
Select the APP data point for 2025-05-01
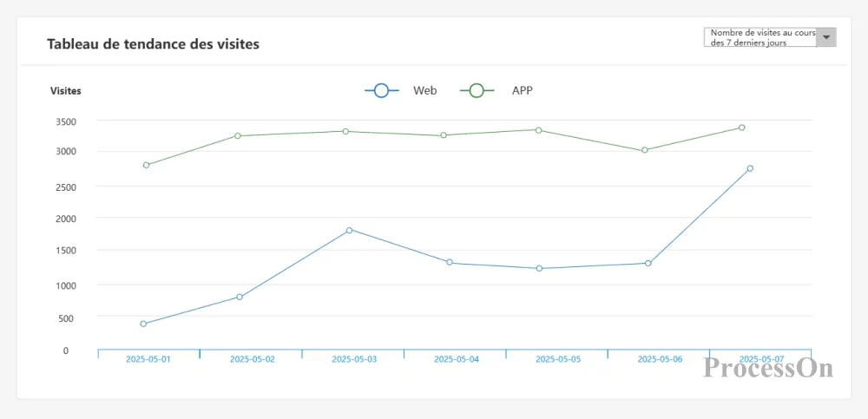146,165
